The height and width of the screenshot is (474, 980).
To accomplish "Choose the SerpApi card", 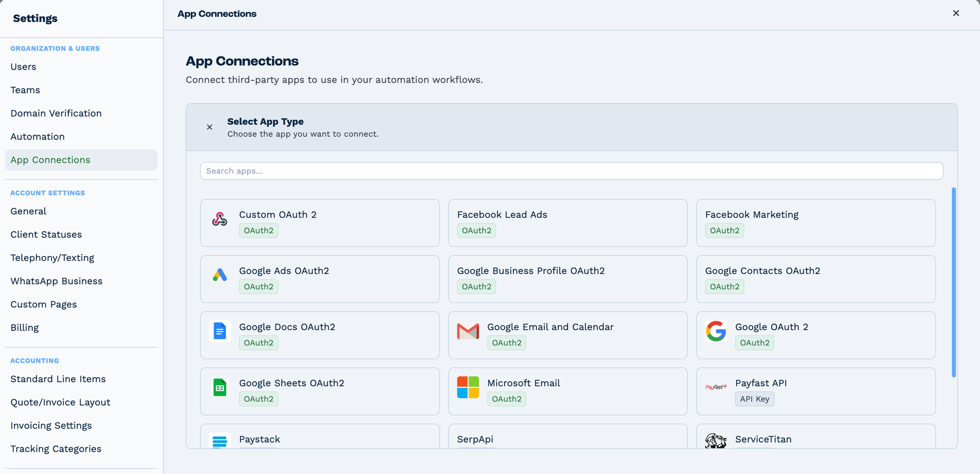I will click(x=568, y=436).
